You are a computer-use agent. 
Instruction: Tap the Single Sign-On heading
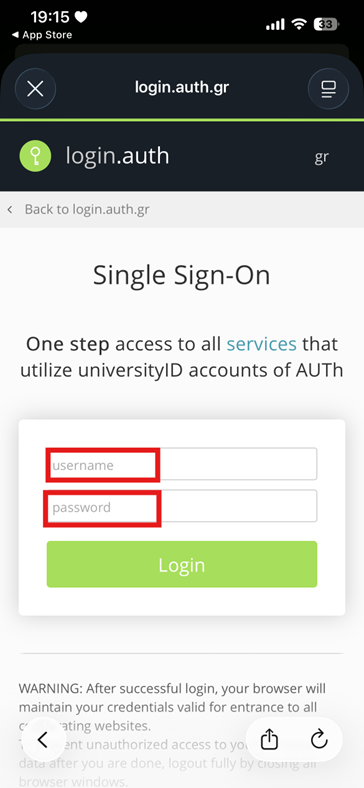182,275
